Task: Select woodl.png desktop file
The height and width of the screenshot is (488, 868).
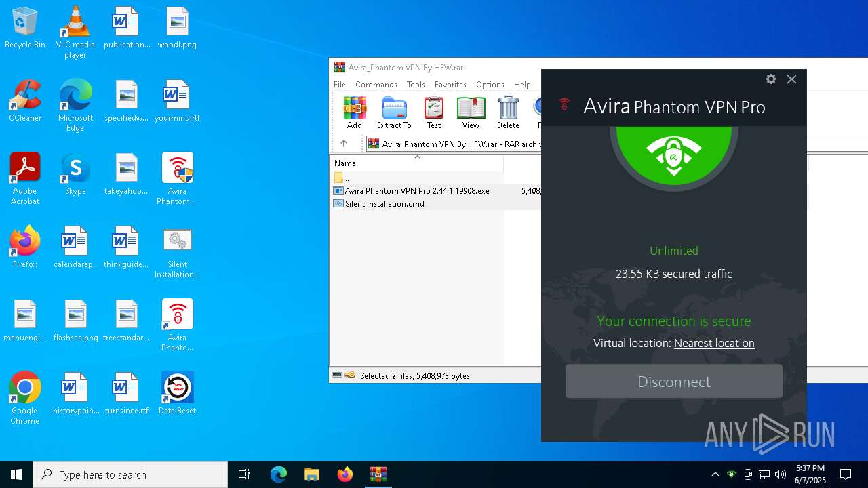Action: [177, 28]
